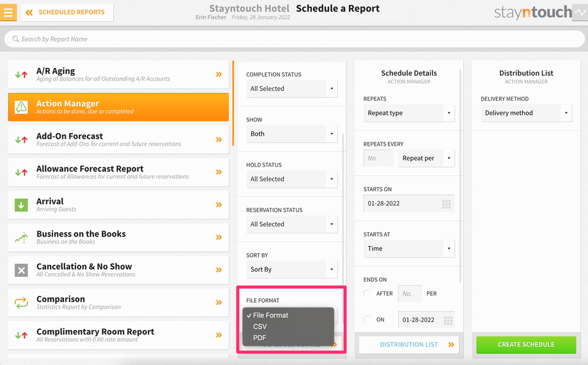Click the chevron on Distribution List button
This screenshot has height=365, width=588.
(x=451, y=345)
